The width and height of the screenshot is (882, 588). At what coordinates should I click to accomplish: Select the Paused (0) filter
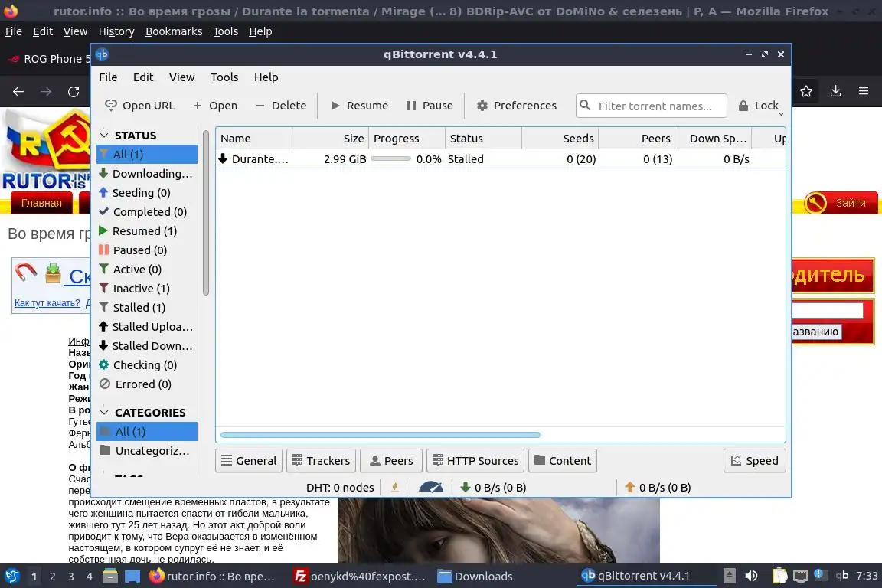(147, 250)
